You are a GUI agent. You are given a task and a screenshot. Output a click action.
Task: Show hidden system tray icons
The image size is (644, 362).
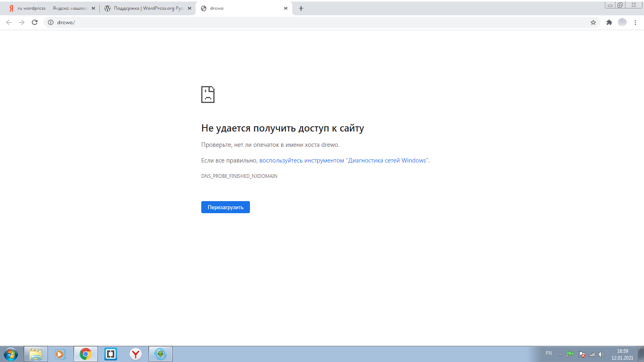point(559,354)
